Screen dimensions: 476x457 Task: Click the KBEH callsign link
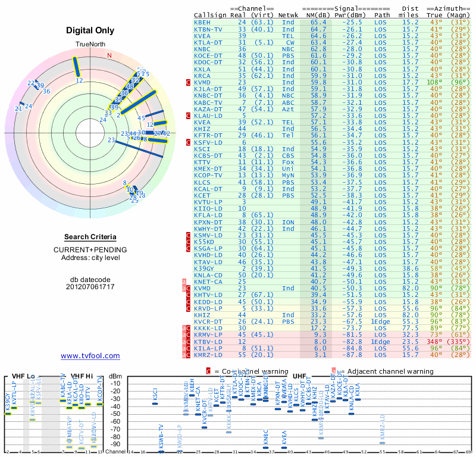click(x=202, y=23)
